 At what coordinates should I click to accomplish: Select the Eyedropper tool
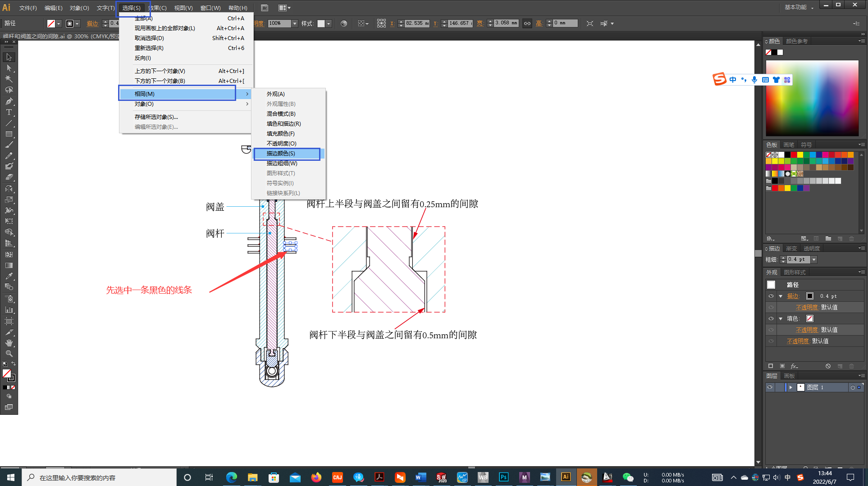(9, 276)
